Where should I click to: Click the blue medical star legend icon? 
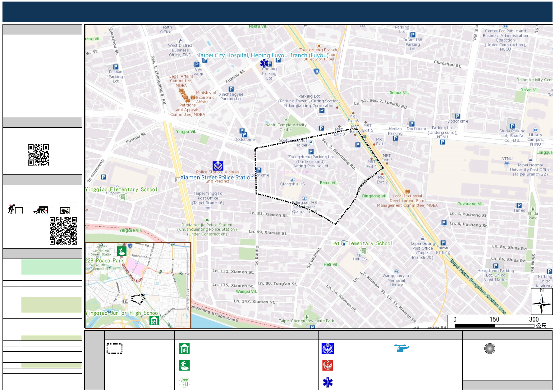pyautogui.click(x=328, y=382)
